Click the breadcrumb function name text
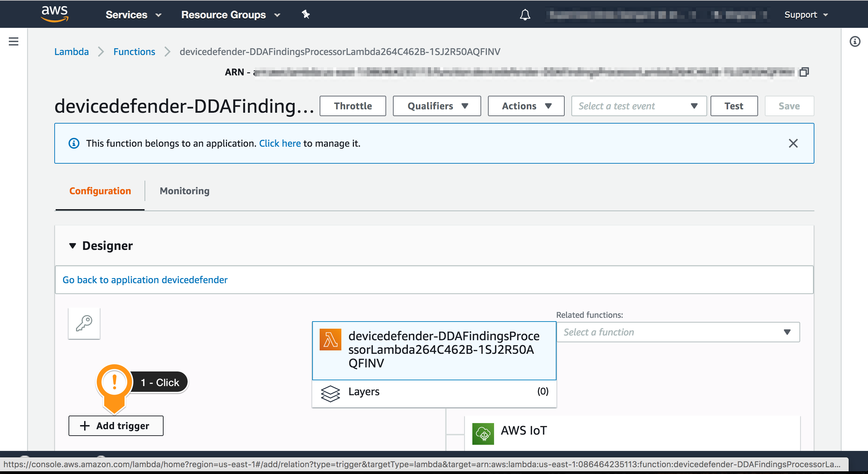This screenshot has height=474, width=868. tap(340, 52)
